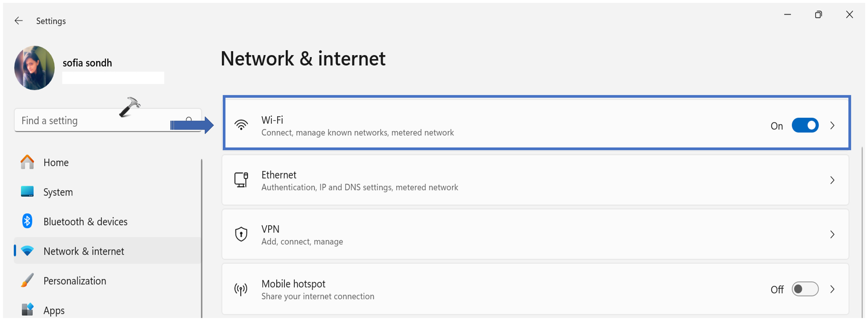Click the Ethernet cable icon
The image size is (868, 321).
click(241, 180)
